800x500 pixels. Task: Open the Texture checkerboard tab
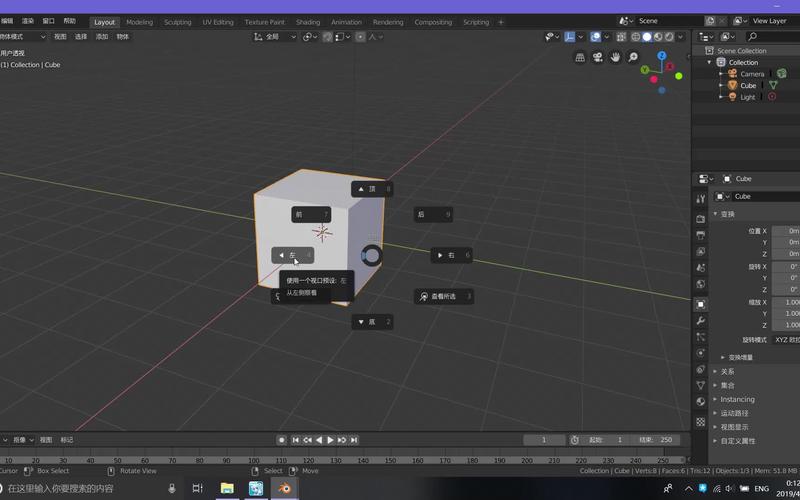[x=701, y=422]
